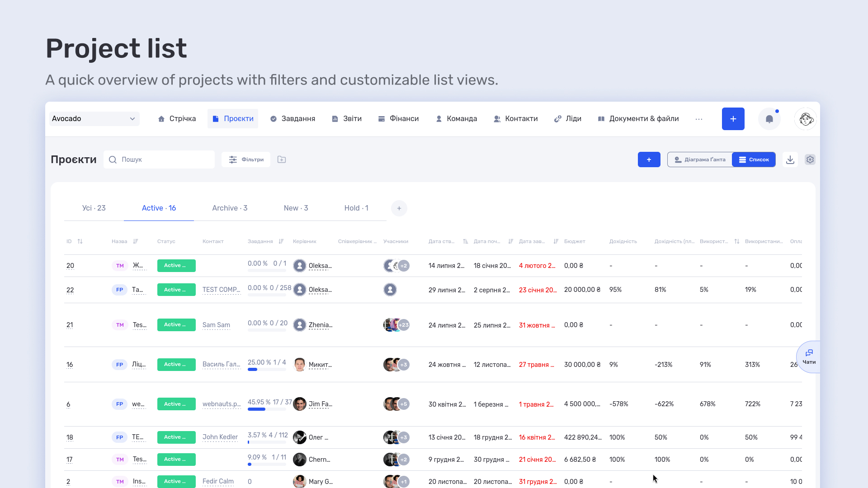Viewport: 868px width, 488px height.
Task: Click the task progress bar for project 6
Action: click(x=267, y=409)
